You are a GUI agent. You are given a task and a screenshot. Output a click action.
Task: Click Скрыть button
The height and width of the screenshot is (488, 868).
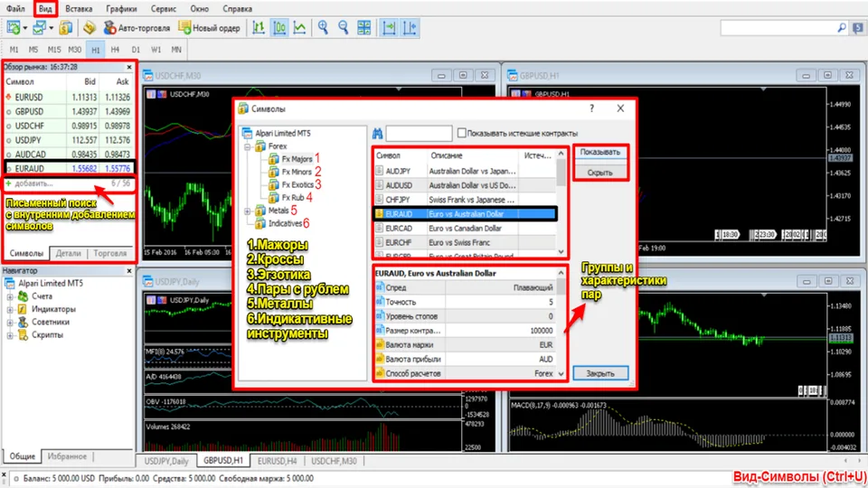click(600, 173)
